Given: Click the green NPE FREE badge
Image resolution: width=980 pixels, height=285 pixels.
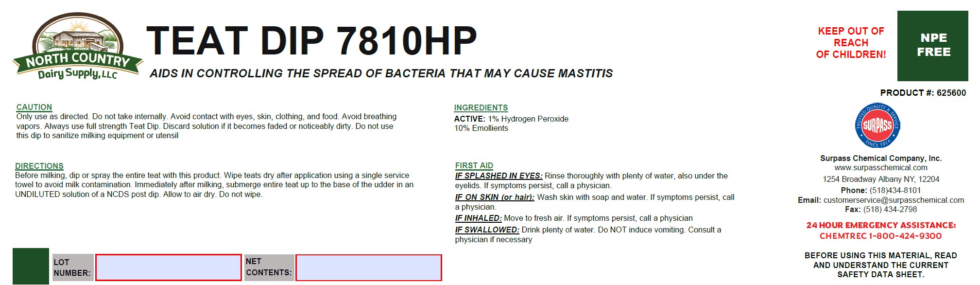Looking at the screenshot, I should (932, 46).
